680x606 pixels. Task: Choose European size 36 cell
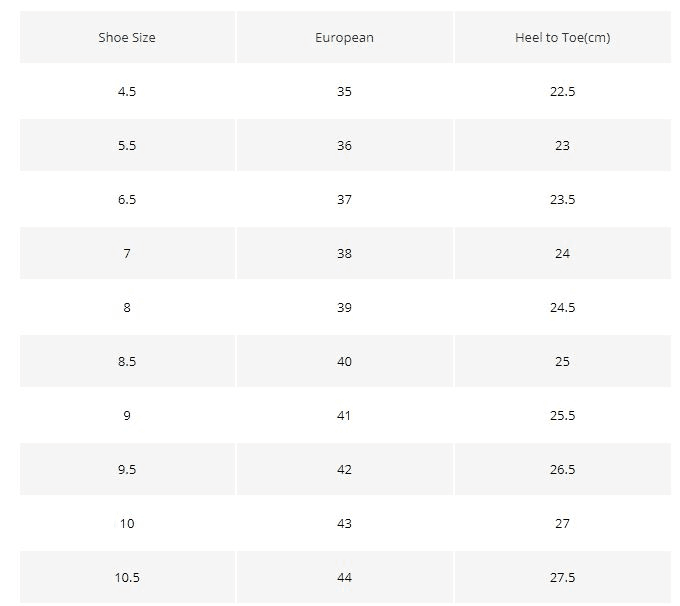point(344,146)
